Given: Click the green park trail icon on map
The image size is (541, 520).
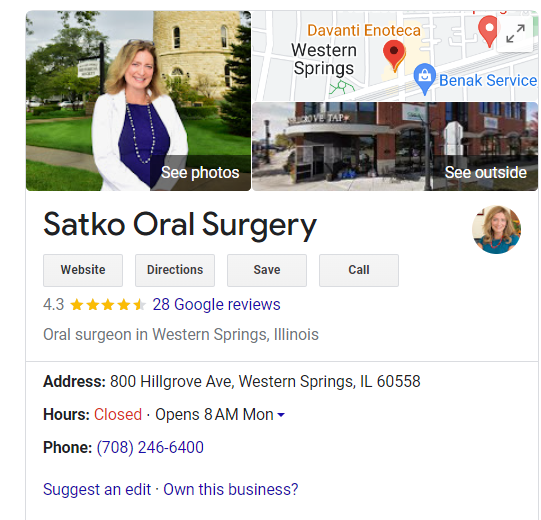Looking at the screenshot, I should 342,87.
